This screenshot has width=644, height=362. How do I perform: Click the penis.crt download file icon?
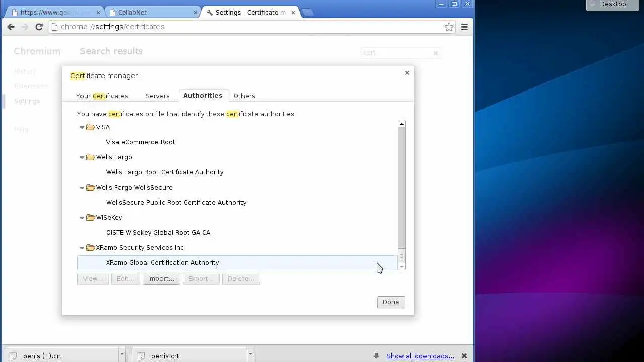pyautogui.click(x=142, y=356)
